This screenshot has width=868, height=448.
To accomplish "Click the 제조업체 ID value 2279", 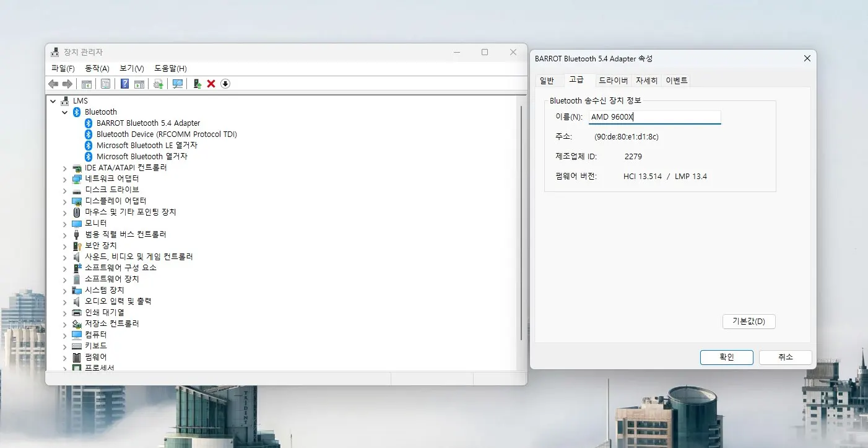I will point(633,157).
